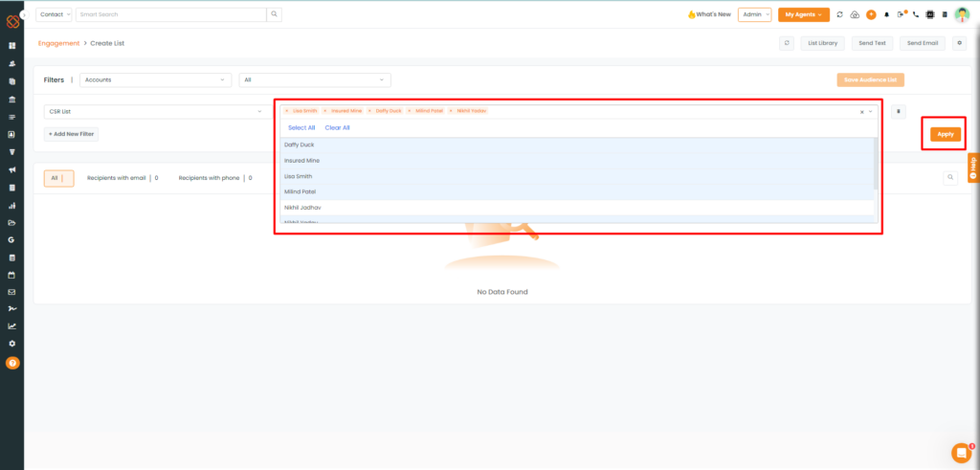Viewport: 980px width, 470px height.
Task: Click the phone call icon in top bar
Action: (916, 14)
